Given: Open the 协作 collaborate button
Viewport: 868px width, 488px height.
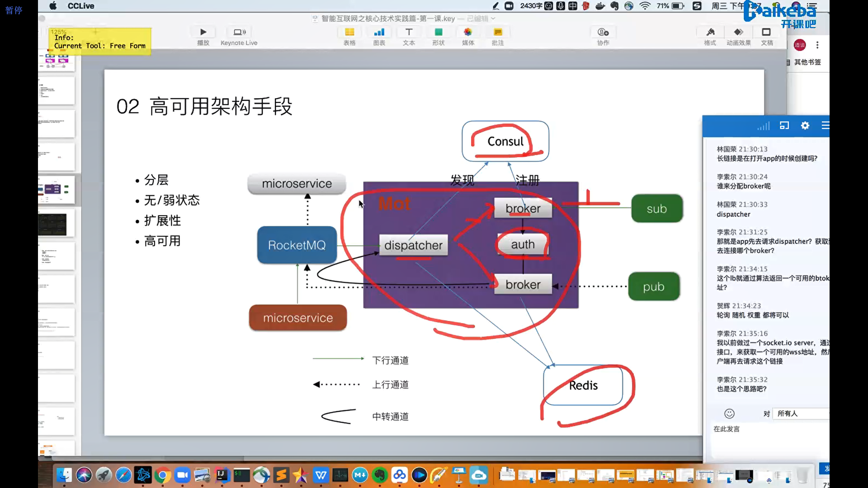Looking at the screenshot, I should [x=603, y=33].
